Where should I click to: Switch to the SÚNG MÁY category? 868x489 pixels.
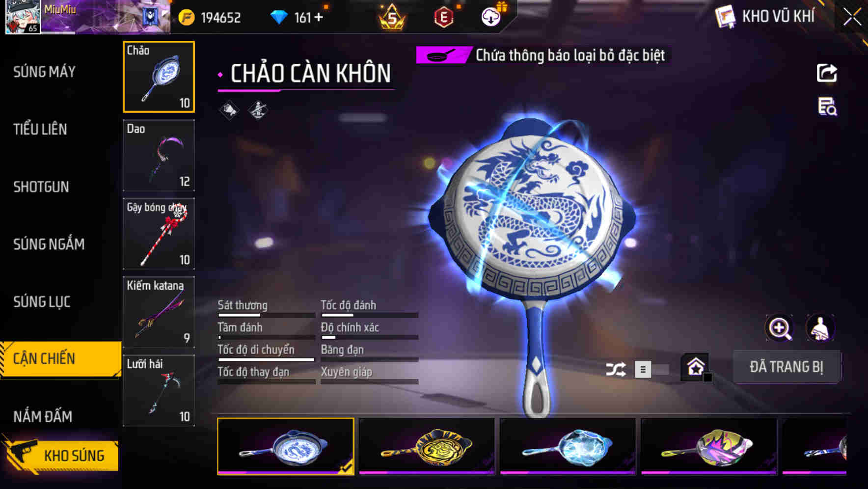click(44, 72)
